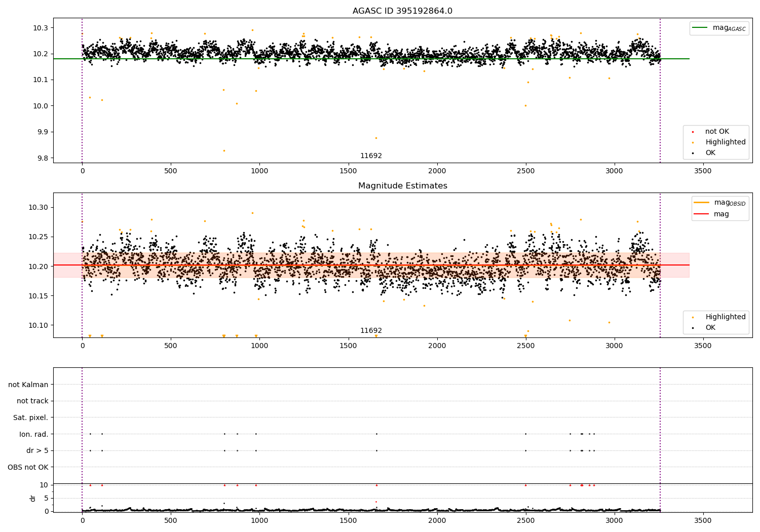Click the rotated "dr" y-axis label

tap(33, 498)
